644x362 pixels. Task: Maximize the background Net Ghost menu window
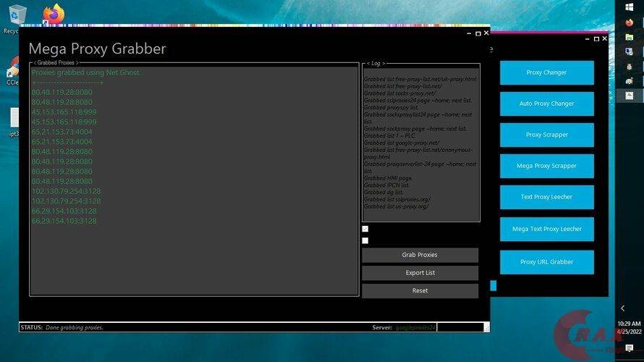[596, 39]
